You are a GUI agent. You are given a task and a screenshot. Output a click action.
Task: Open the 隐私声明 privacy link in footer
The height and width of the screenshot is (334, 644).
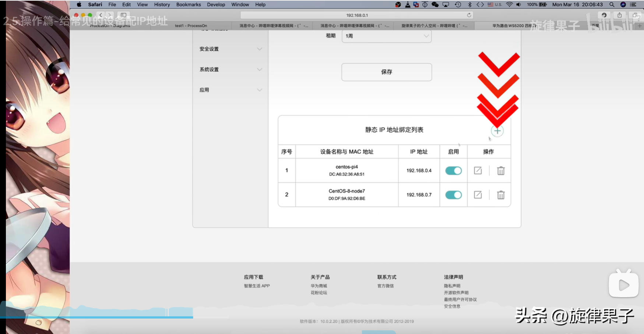pyautogui.click(x=452, y=286)
